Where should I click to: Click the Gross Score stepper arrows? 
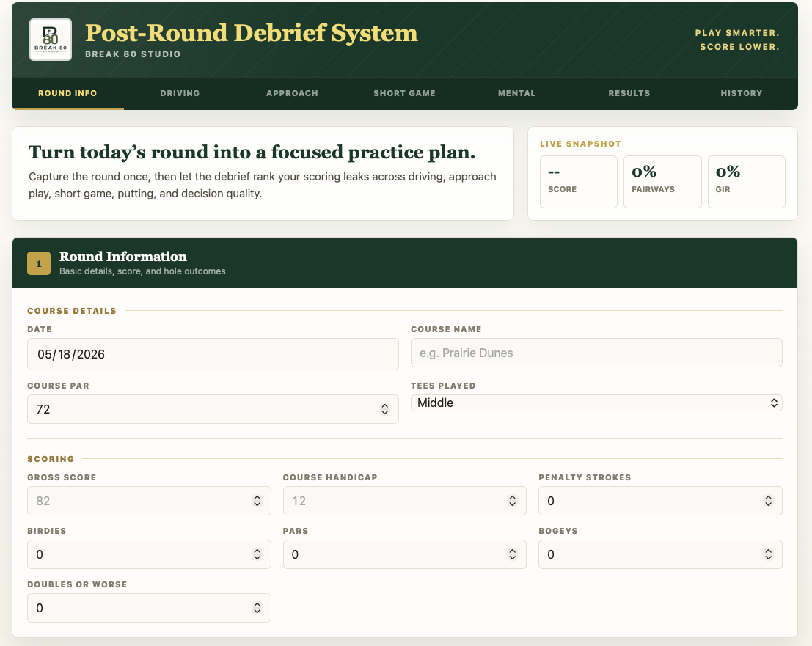pos(257,501)
